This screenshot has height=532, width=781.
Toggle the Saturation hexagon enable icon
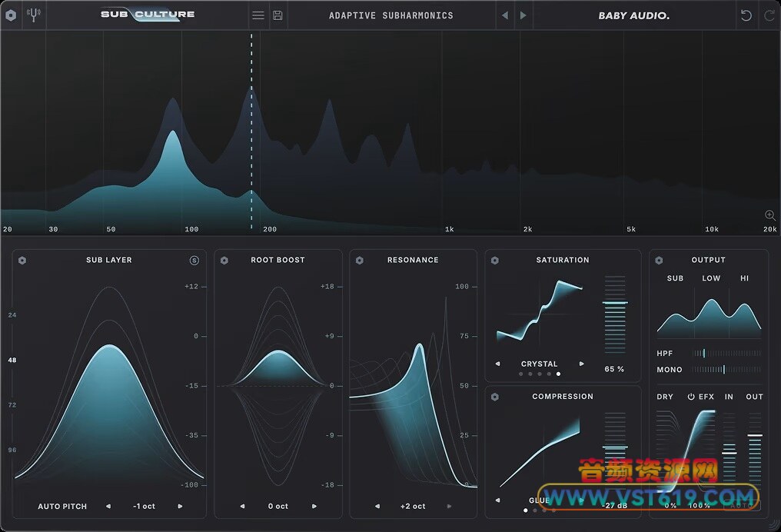(495, 260)
